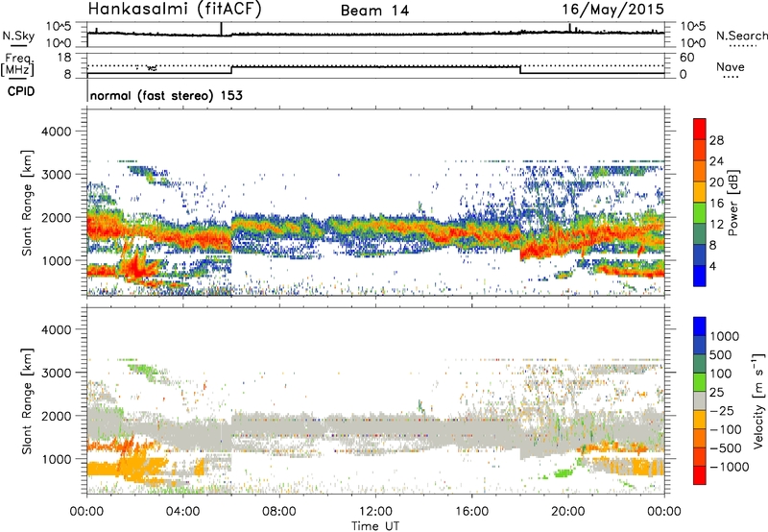Click the power panel 'Slant Range [km]' label
The width and height of the screenshot is (768, 532).
27,203
